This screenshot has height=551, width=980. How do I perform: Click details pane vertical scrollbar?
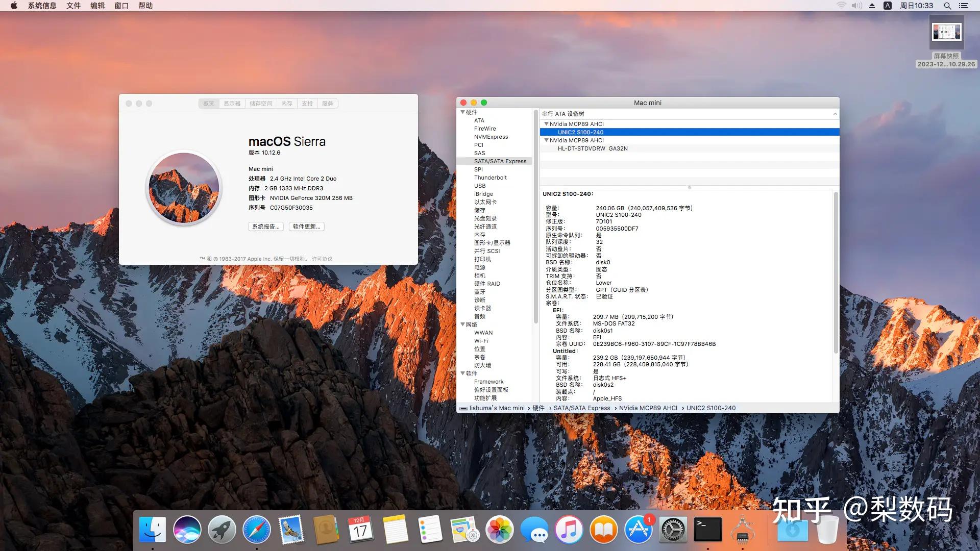(x=836, y=273)
